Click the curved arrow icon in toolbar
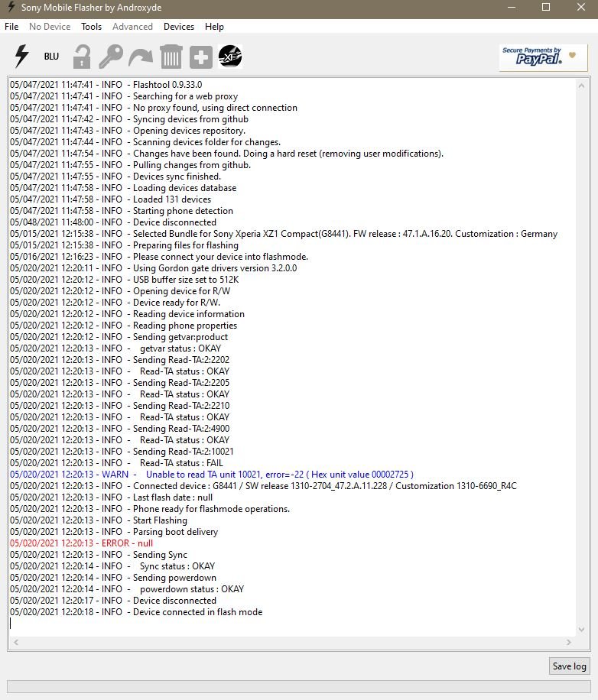 (x=141, y=57)
